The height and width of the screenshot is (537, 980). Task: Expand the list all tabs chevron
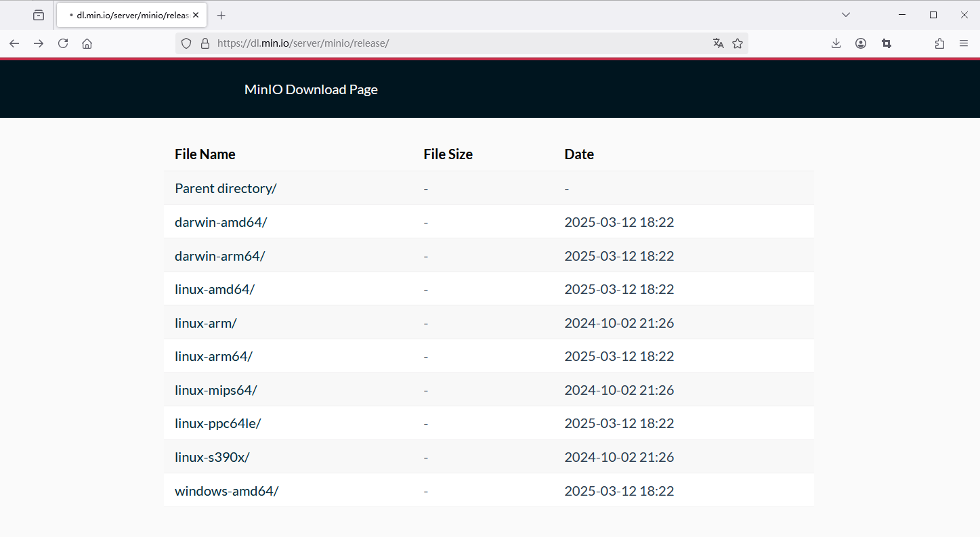point(846,15)
